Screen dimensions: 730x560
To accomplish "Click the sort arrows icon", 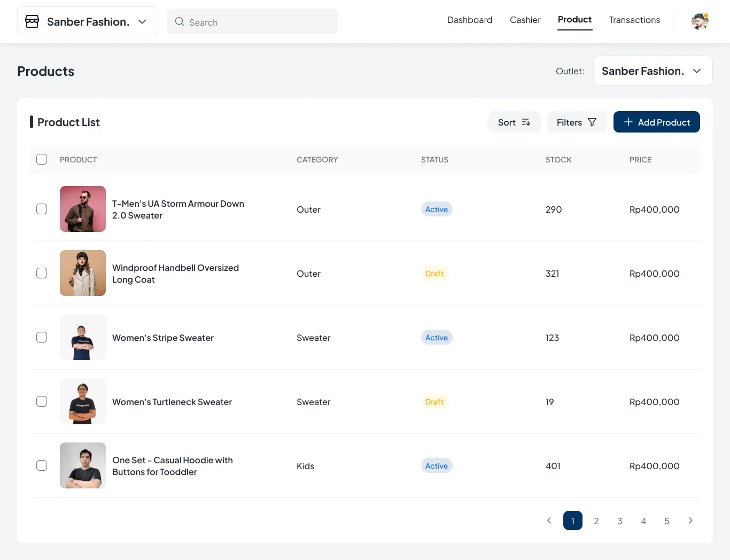I will coord(526,122).
